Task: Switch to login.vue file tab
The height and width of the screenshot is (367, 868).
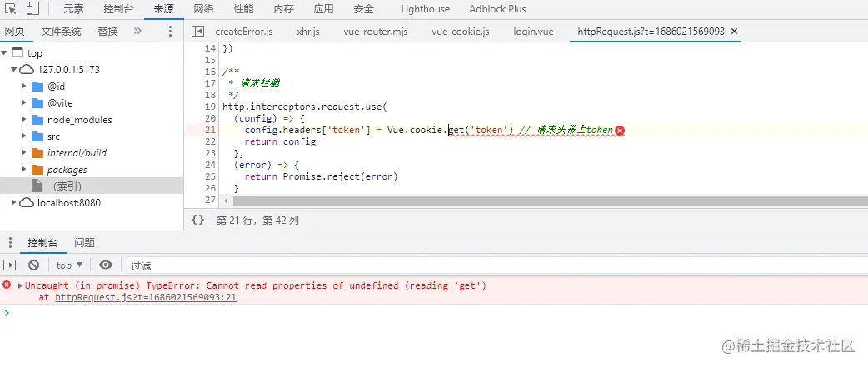Action: pos(534,32)
